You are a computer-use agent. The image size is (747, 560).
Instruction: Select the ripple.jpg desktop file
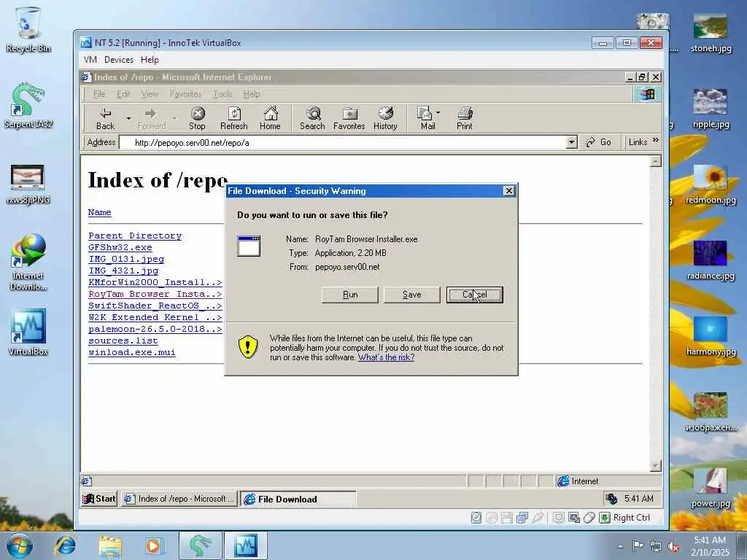(x=711, y=108)
